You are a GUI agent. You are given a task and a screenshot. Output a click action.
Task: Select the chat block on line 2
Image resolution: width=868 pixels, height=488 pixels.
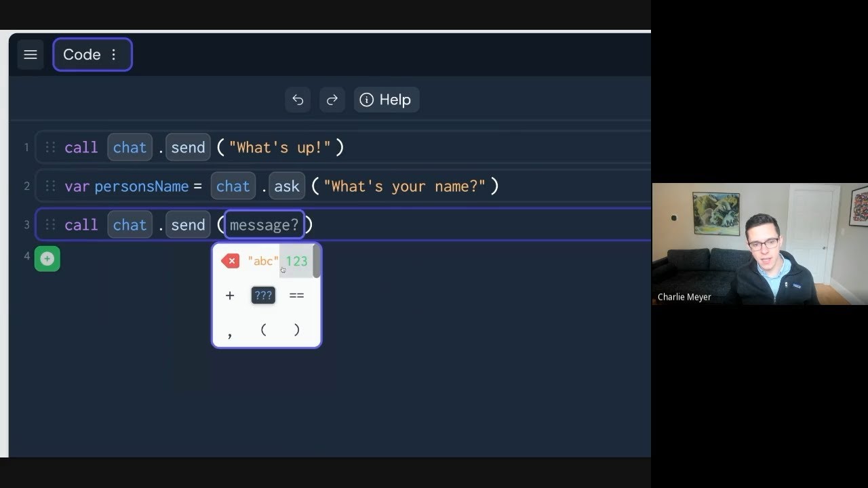tap(233, 186)
